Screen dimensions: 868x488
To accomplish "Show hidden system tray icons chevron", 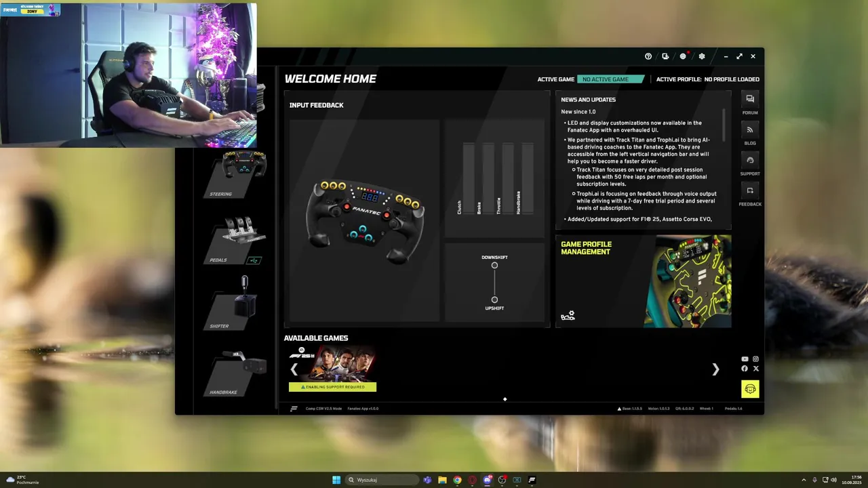I will [804, 480].
